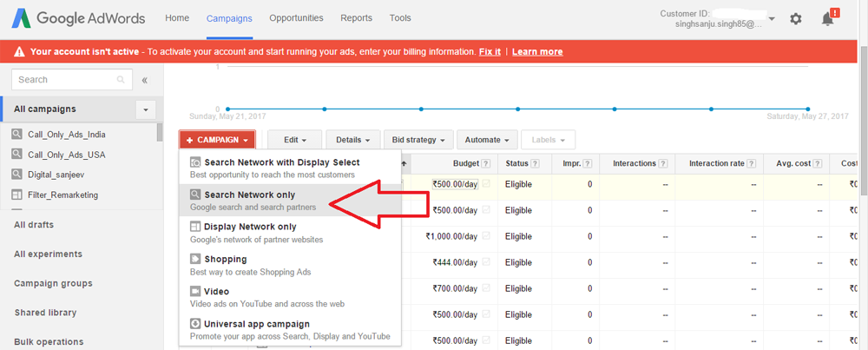Click the warning triangle in the alert banner
Viewport: 868px width, 350px height.
pos(19,51)
